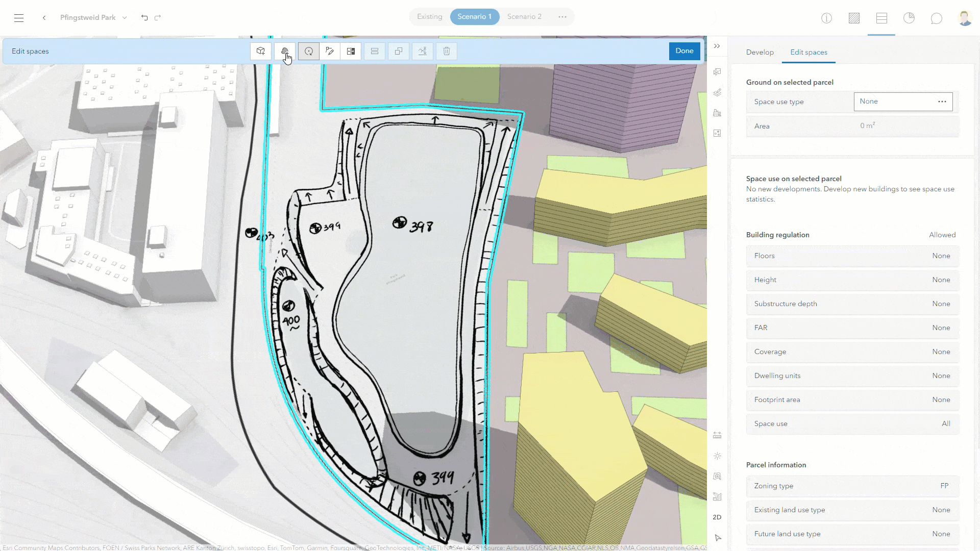Viewport: 980px width, 551px height.
Task: Open the scenarios overflow ellipsis menu
Action: [562, 17]
